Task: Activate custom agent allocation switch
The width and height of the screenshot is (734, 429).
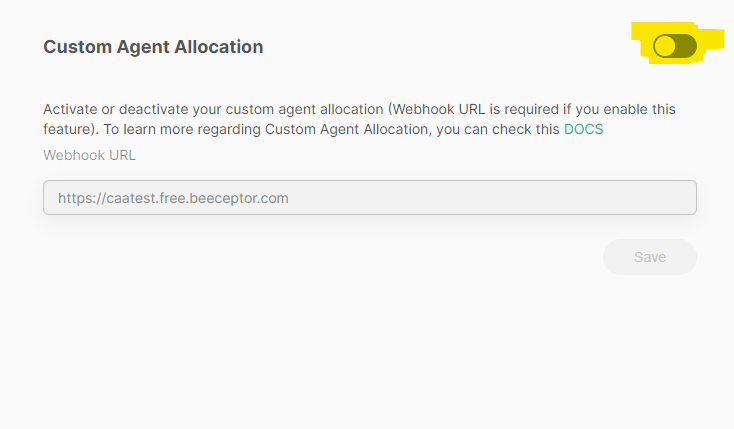Action: 674,46
